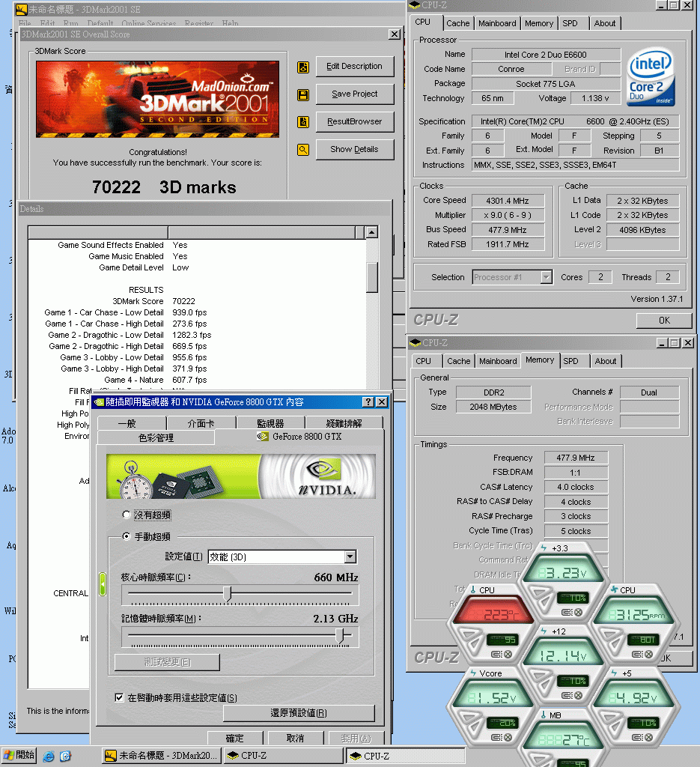
Task: Click the thermometer icon on the MB temperature panel
Action: (543, 715)
